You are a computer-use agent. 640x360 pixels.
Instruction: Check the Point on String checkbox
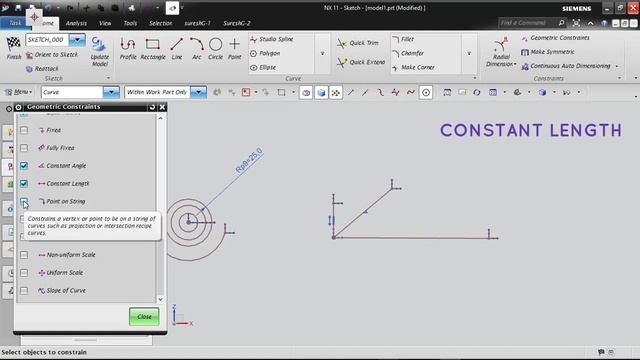[x=24, y=201]
